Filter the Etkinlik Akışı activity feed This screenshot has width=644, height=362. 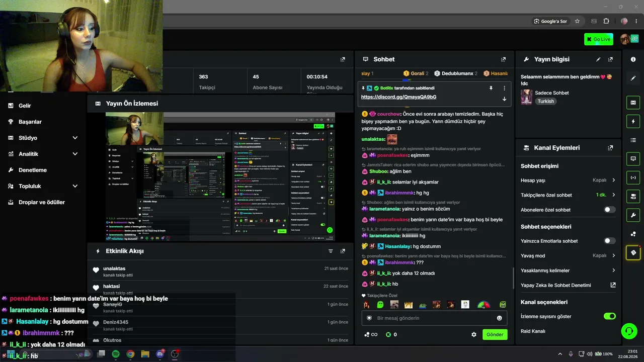click(331, 251)
